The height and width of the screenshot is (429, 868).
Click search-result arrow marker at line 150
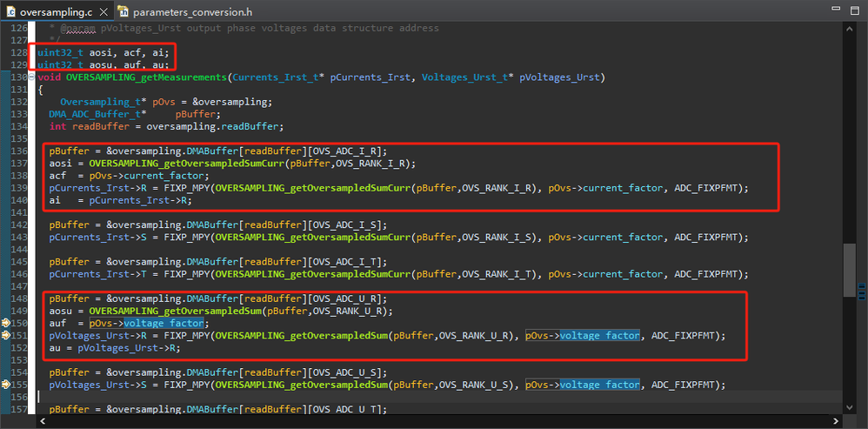click(x=6, y=323)
